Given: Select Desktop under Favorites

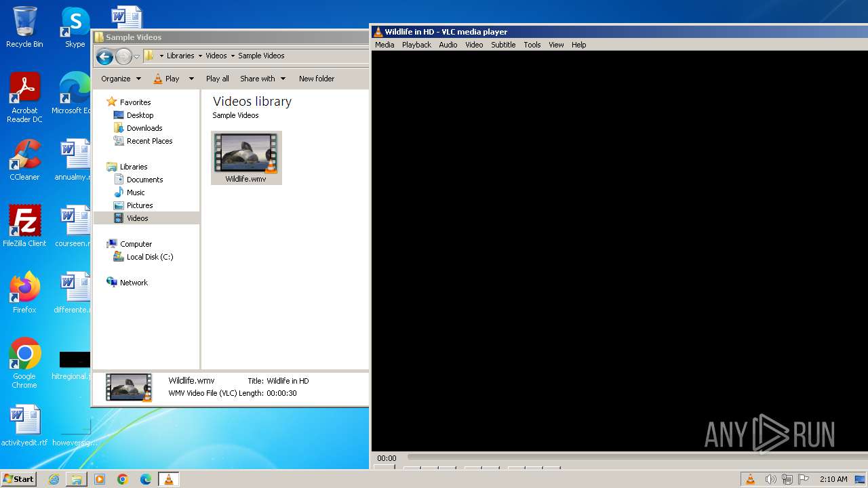Looking at the screenshot, I should click(x=140, y=115).
